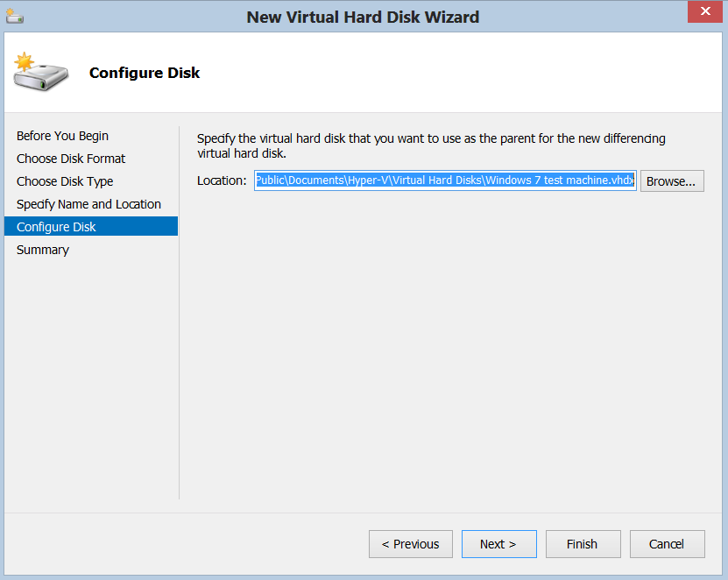Open the Summary step
Image resolution: width=728 pixels, height=580 pixels.
43,250
